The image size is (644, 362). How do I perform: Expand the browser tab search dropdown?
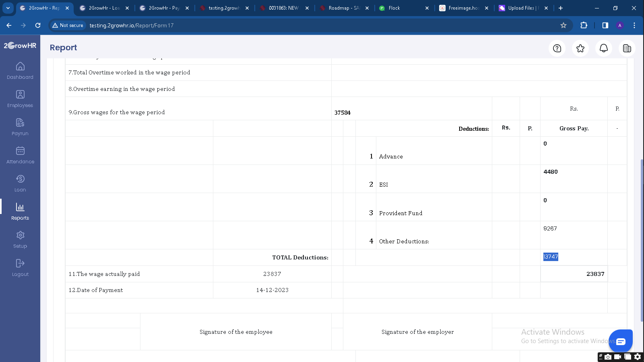8,8
